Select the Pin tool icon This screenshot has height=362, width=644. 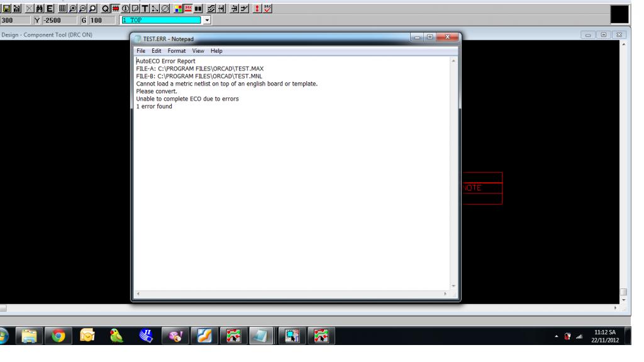pyautogui.click(x=126, y=9)
